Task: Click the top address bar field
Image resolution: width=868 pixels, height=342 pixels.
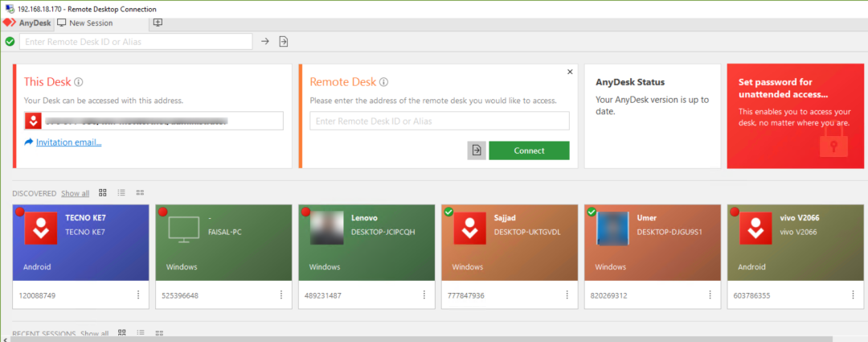Action: pyautogui.click(x=136, y=42)
